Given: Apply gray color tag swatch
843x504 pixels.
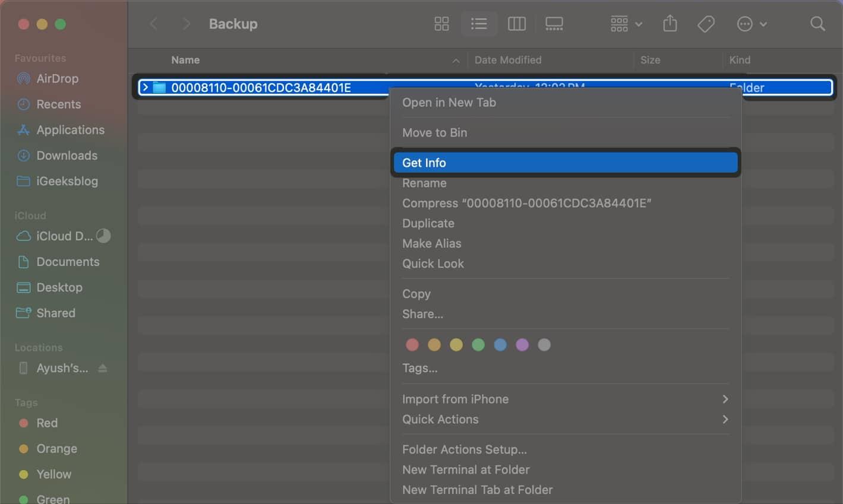Looking at the screenshot, I should 544,345.
